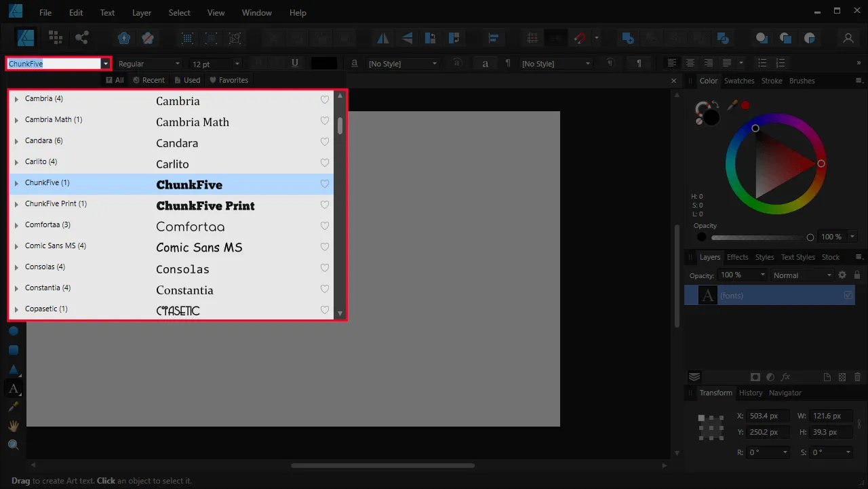
Task: Select the Artistic Text tool
Action: click(13, 389)
